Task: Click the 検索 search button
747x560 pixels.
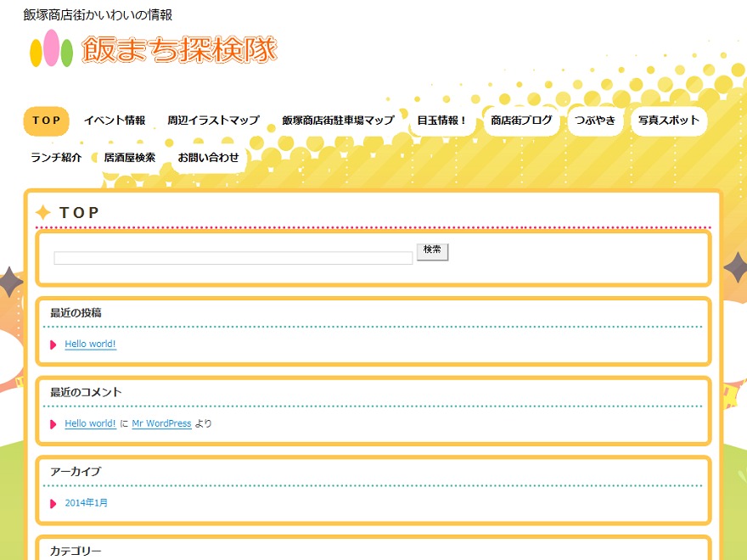Action: pos(433,252)
